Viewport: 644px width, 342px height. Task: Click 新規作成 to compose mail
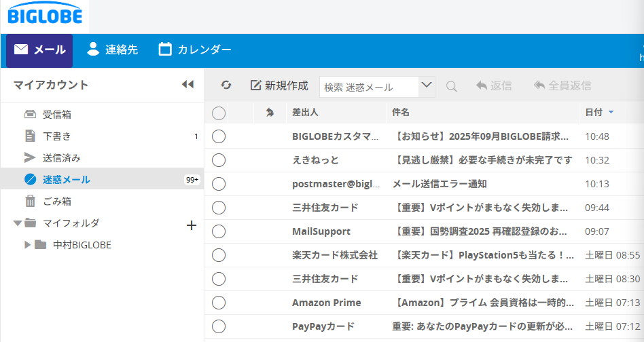click(279, 85)
